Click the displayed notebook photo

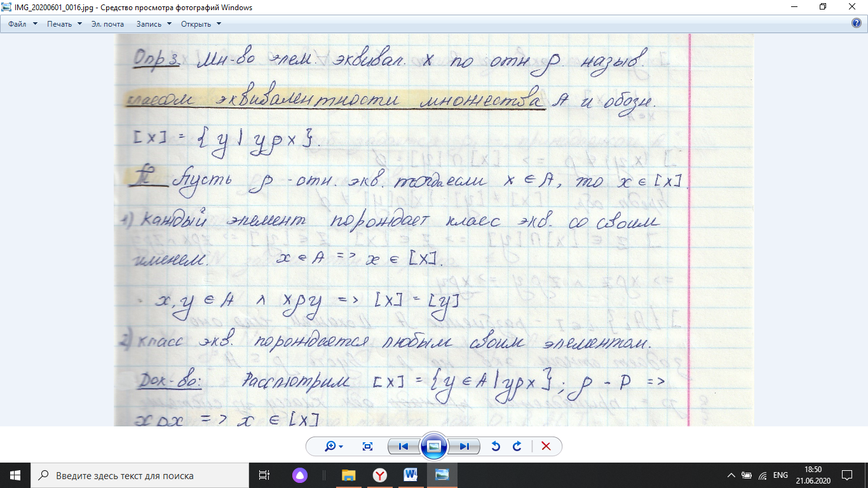[434, 230]
